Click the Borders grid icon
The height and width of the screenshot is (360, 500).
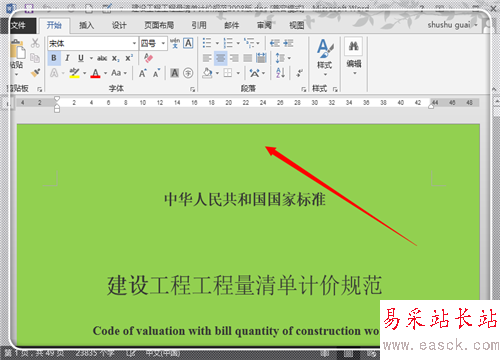(228, 73)
